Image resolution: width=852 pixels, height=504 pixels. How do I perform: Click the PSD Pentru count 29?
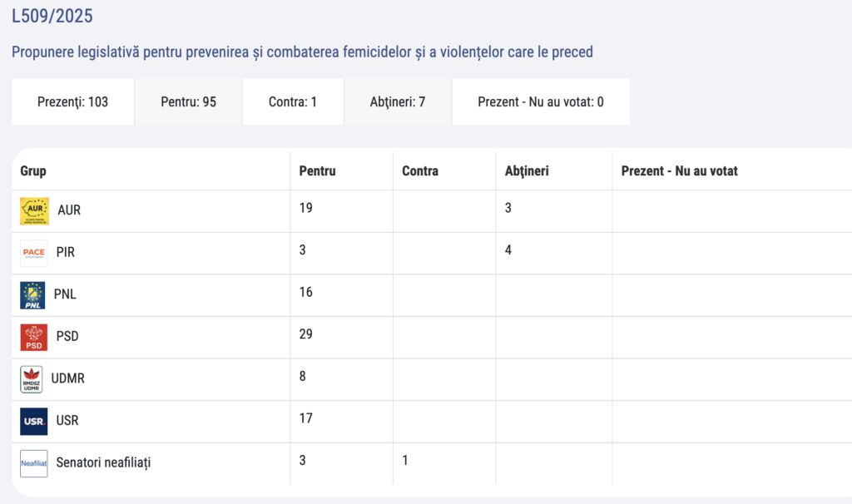click(x=306, y=334)
